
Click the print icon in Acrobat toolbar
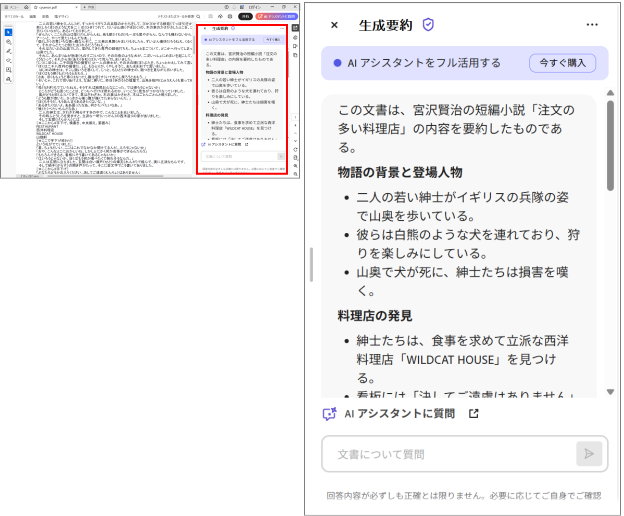tap(230, 17)
